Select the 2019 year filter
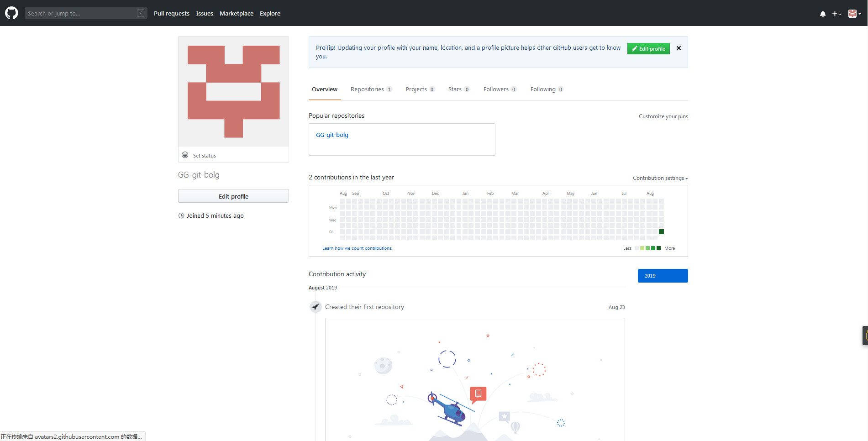 click(663, 276)
